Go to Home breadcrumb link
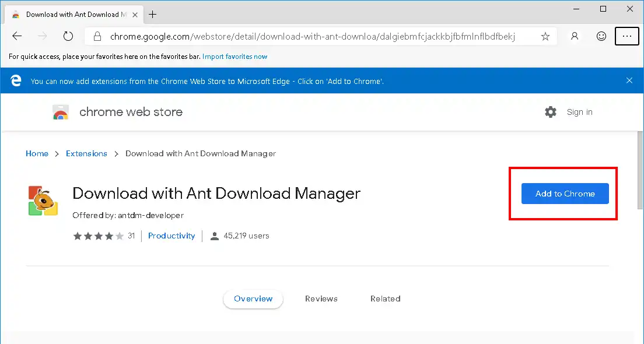The height and width of the screenshot is (344, 644). (37, 153)
